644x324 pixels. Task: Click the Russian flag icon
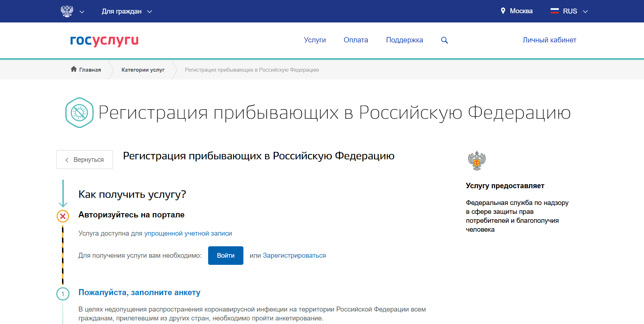tap(555, 11)
